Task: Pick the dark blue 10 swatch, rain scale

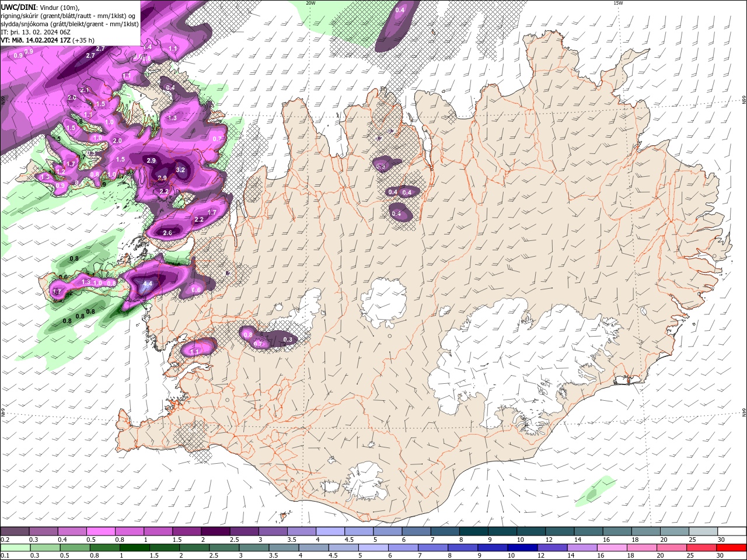Action: tap(523, 548)
